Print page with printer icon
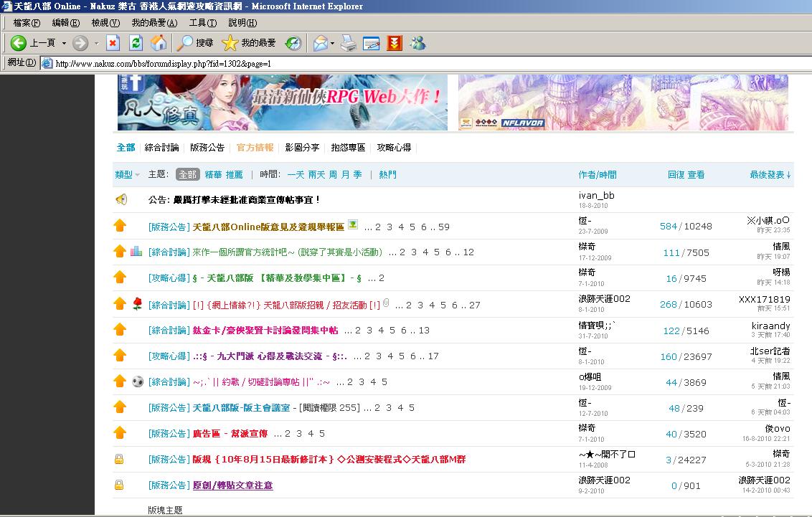The width and height of the screenshot is (812, 517). pyautogui.click(x=349, y=43)
